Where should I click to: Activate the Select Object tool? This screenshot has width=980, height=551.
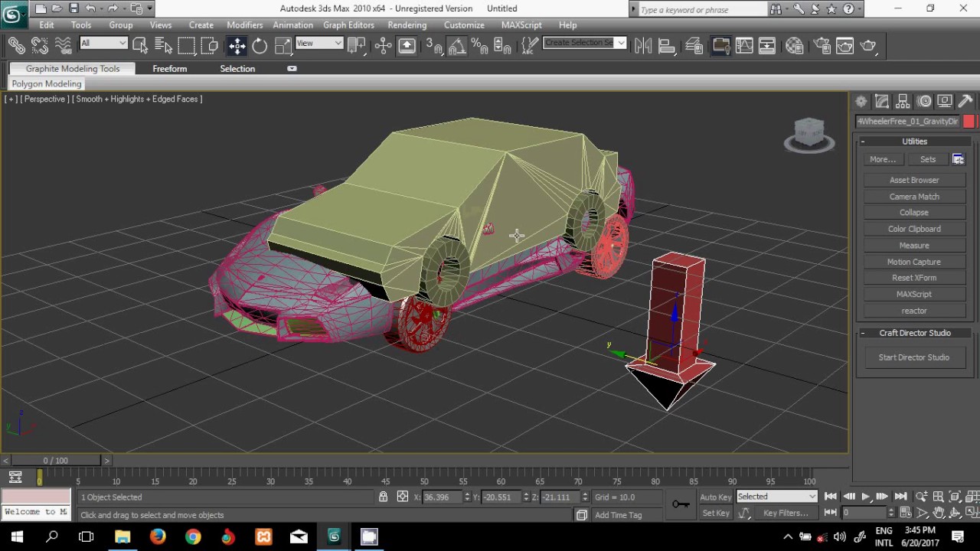point(140,46)
